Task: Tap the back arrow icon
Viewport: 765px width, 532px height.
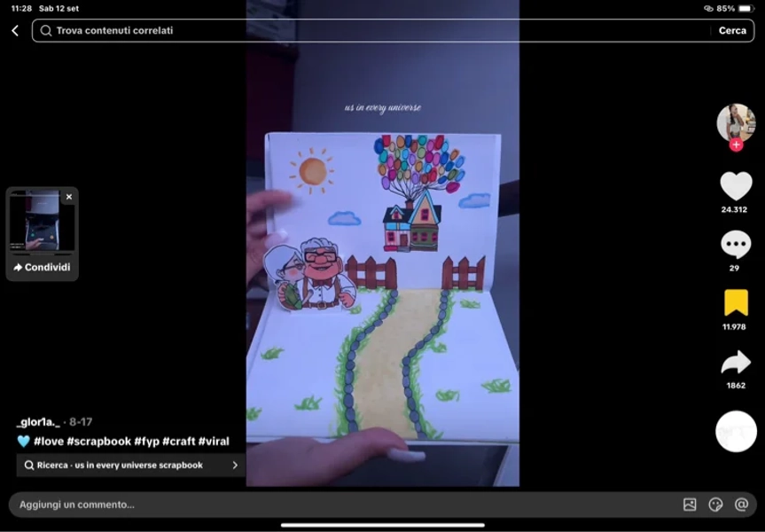Action: 15,31
